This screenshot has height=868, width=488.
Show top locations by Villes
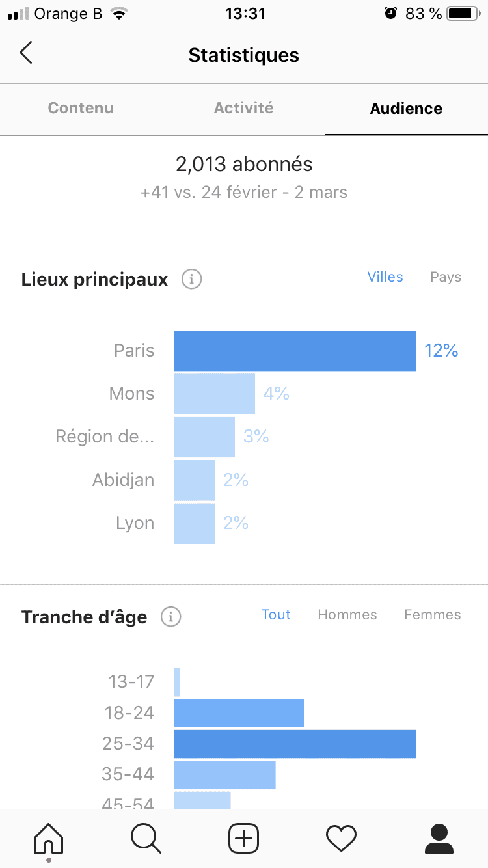pos(385,277)
